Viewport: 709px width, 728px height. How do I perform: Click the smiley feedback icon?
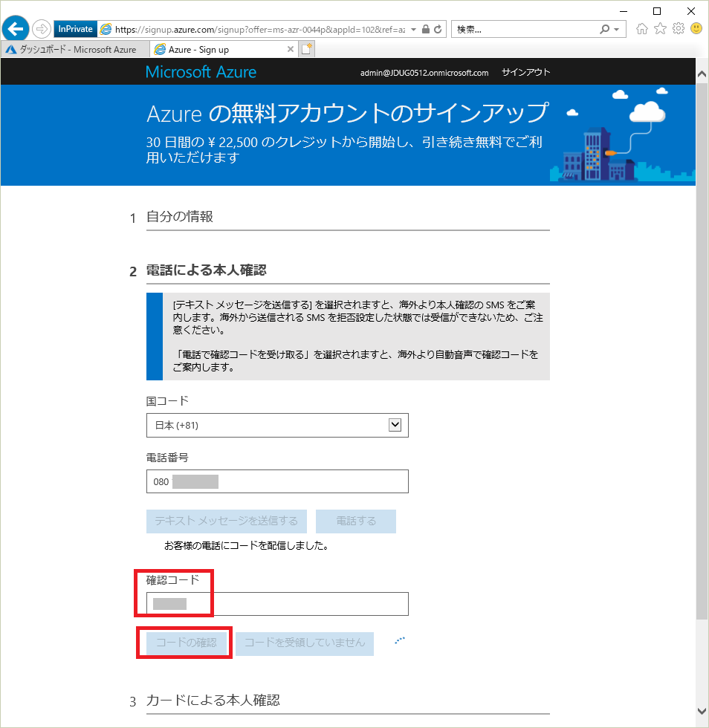pyautogui.click(x=696, y=29)
